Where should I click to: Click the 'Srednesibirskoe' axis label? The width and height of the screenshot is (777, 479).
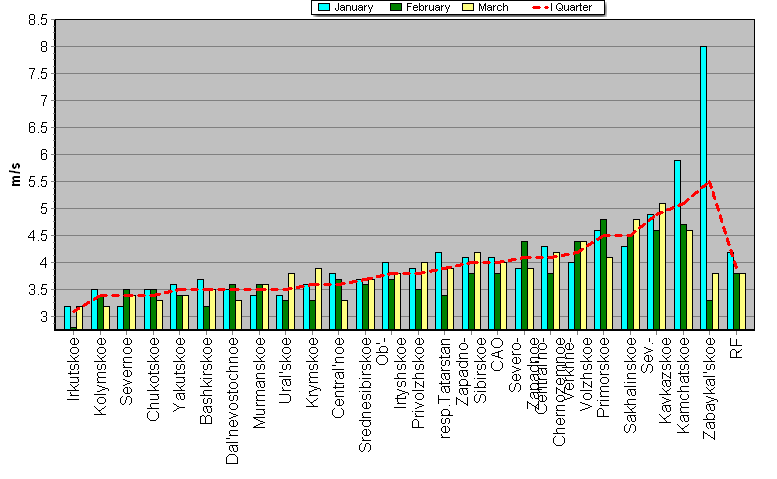365,395
